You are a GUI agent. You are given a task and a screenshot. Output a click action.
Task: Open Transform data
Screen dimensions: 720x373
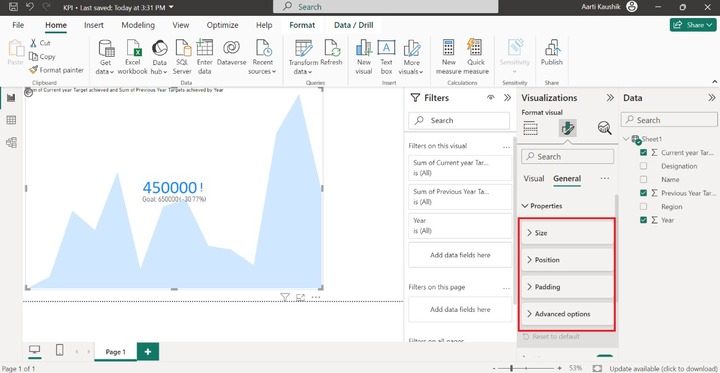click(x=303, y=57)
